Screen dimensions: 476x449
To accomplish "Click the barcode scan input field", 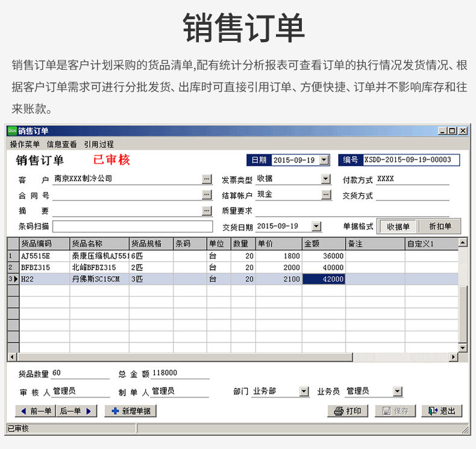I will point(133,226).
